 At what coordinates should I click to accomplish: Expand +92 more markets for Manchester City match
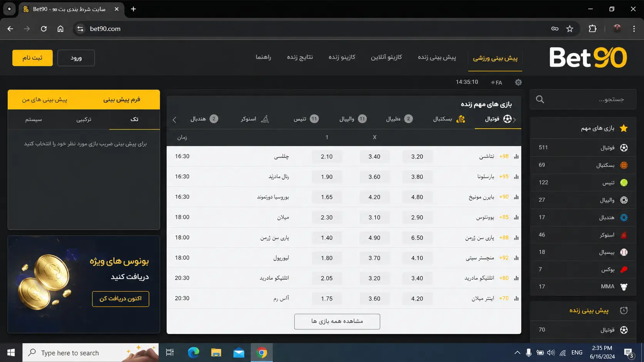click(x=504, y=258)
